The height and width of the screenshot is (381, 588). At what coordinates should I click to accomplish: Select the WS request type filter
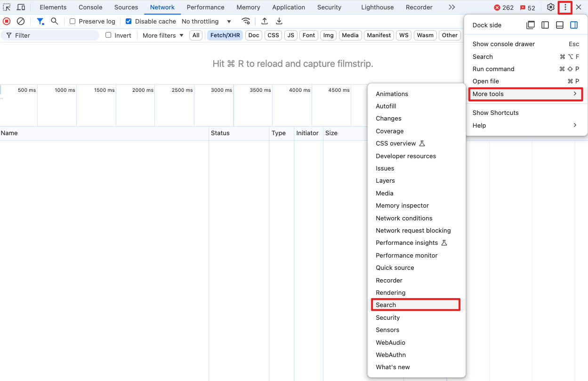tap(403, 35)
